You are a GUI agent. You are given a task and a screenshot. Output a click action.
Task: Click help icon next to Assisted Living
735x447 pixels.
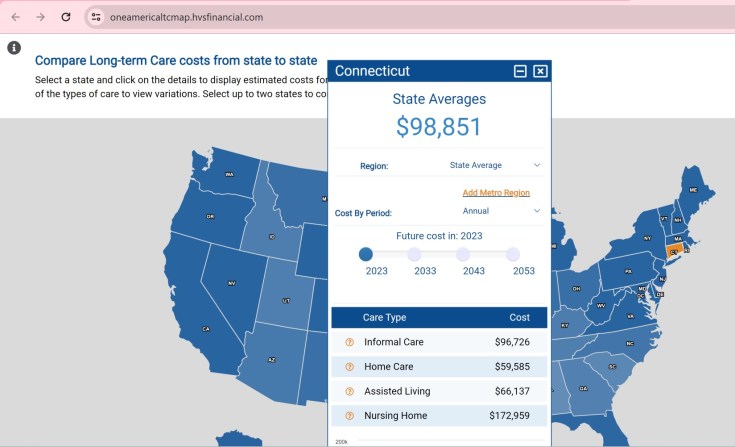click(x=349, y=391)
